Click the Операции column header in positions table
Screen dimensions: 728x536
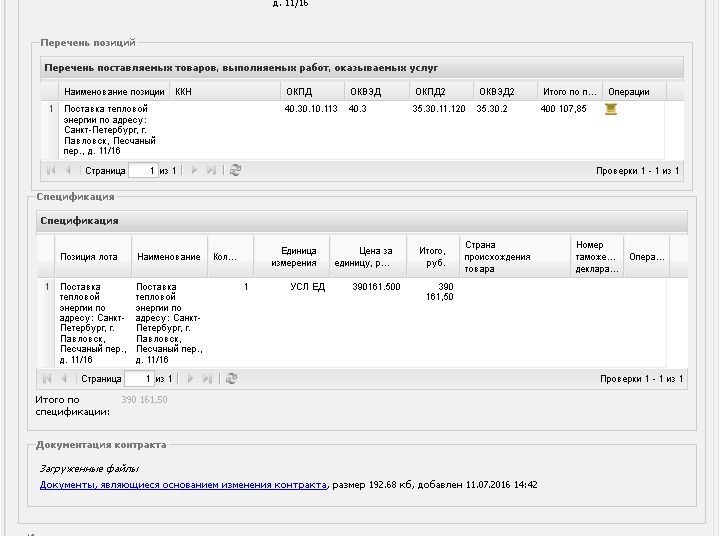pos(635,92)
